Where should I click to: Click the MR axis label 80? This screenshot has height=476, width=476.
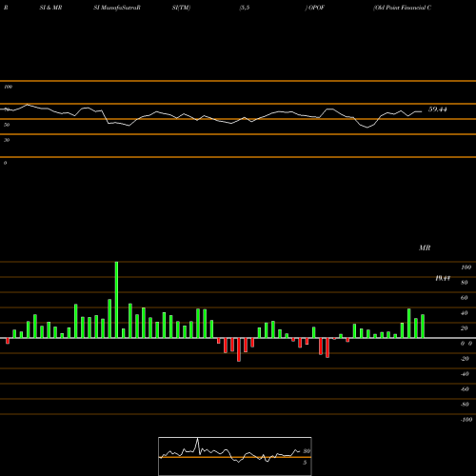[465, 283]
